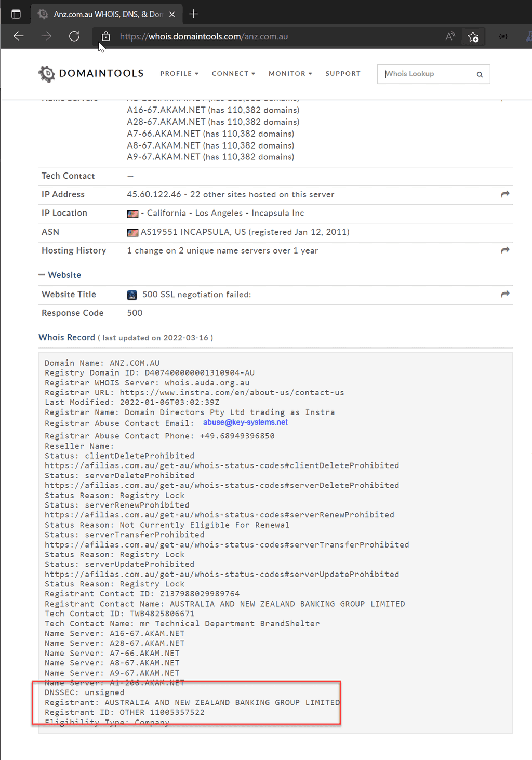Click the share arrow beside IP Address
This screenshot has width=532, height=760.
tap(504, 194)
